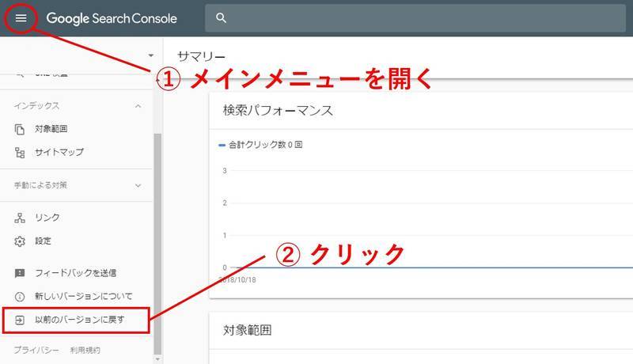
Task: Expand the 手動による対策 section
Action: (138, 186)
